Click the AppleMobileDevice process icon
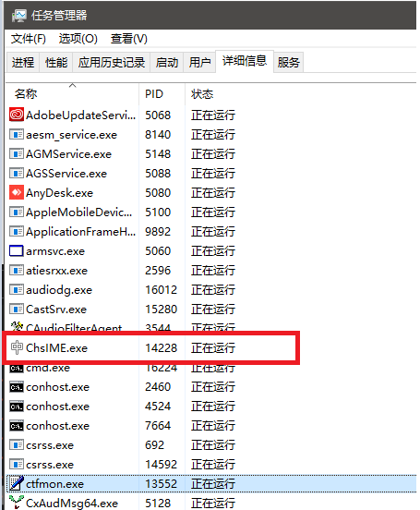 [x=17, y=212]
